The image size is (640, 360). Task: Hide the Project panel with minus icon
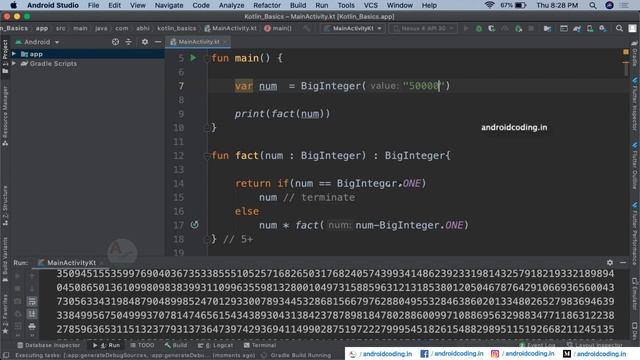[x=158, y=42]
